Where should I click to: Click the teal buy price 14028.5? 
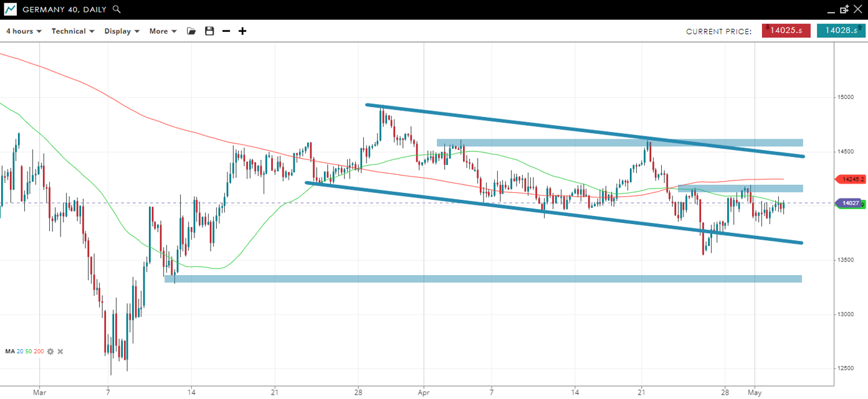tap(841, 31)
